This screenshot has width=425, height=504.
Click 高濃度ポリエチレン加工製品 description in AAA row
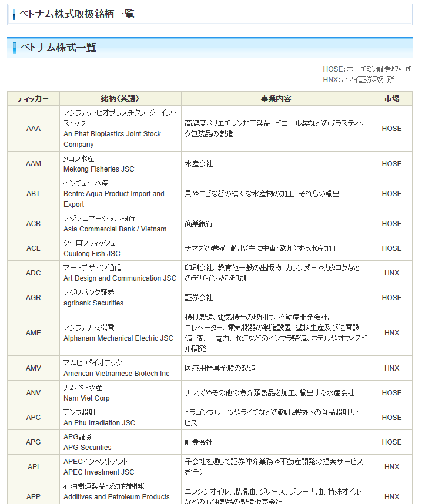click(x=275, y=129)
